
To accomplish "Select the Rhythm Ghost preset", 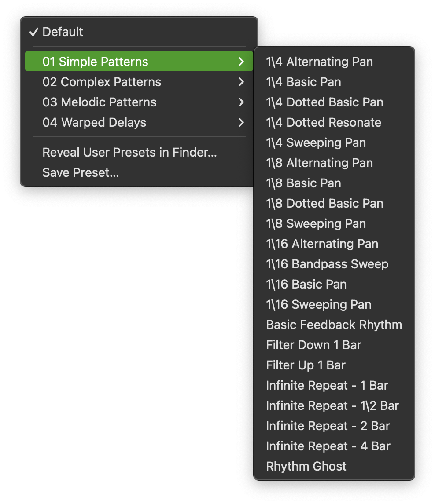I will pyautogui.click(x=334, y=466).
